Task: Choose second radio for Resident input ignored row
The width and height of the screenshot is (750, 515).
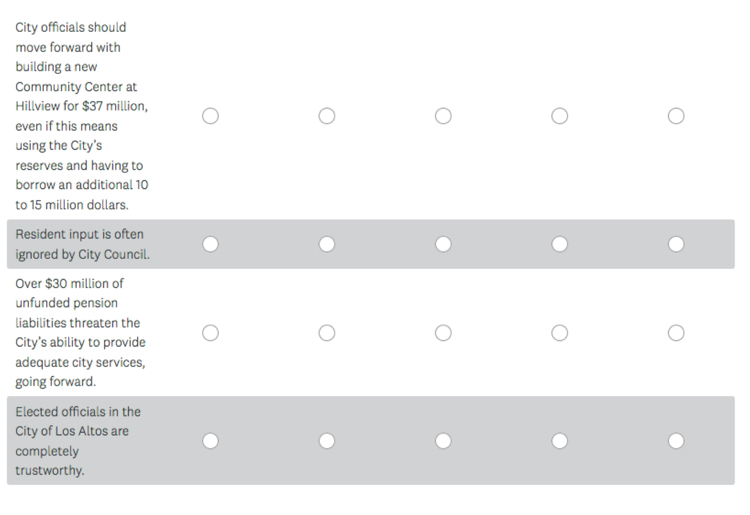Action: 327,244
